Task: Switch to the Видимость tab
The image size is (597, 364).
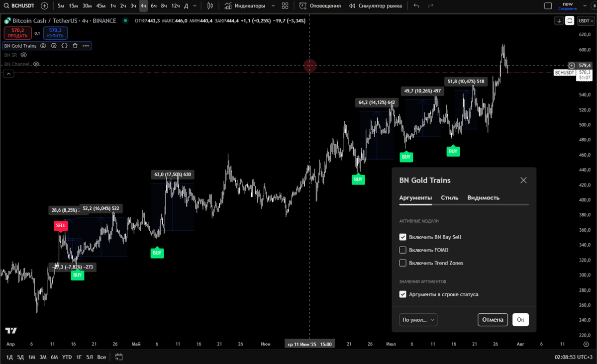Action: [483, 198]
